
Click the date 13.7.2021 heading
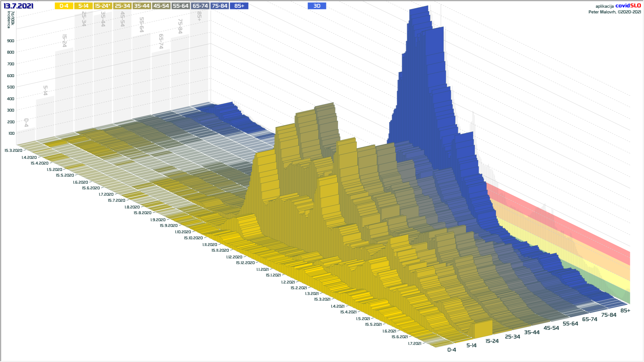[x=18, y=6]
